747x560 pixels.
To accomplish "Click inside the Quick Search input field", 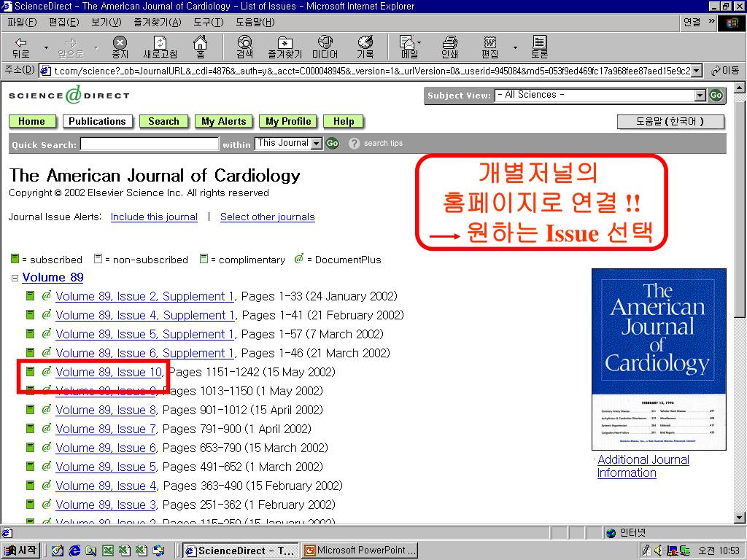I will coord(150,144).
